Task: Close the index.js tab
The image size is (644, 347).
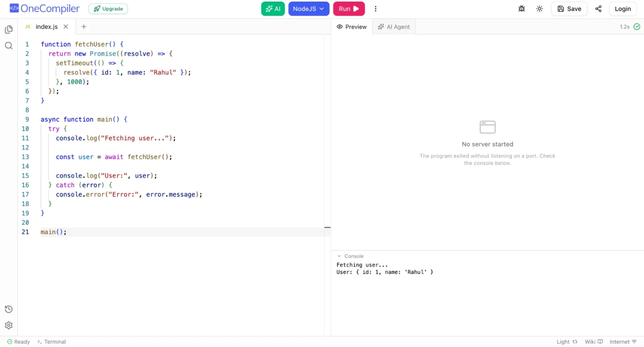Action: click(x=66, y=27)
